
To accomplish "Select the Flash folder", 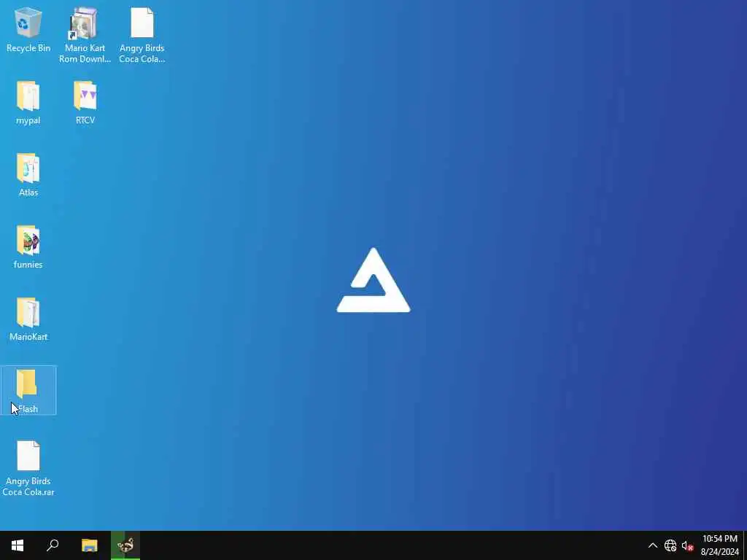I will click(28, 391).
